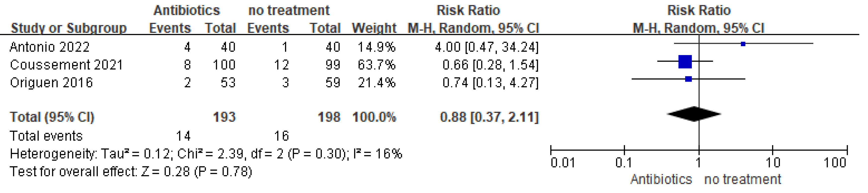This screenshot has height=193, width=868.
Task: Click the 0.01 tick label on the axis
Action: point(562,163)
